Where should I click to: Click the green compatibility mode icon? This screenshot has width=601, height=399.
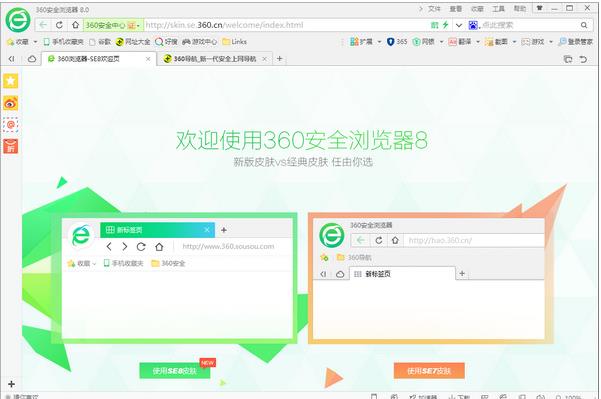(x=434, y=25)
